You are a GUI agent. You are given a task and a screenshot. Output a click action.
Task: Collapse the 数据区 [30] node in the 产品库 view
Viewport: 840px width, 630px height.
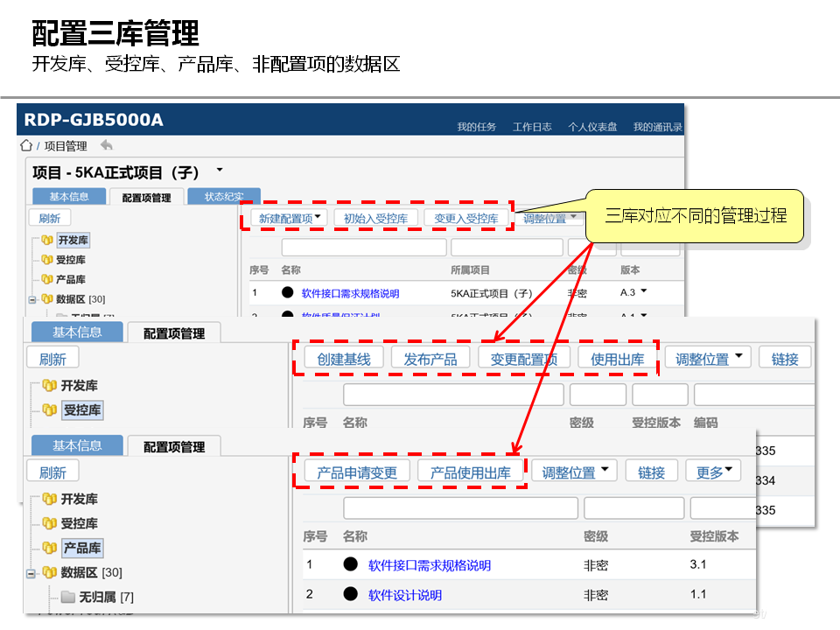click(31, 573)
